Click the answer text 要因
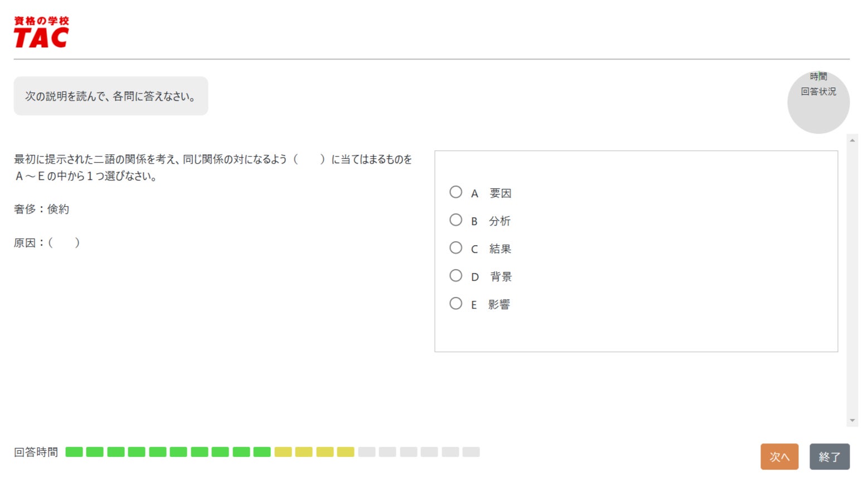Image resolution: width=868 pixels, height=488 pixels. tap(500, 193)
